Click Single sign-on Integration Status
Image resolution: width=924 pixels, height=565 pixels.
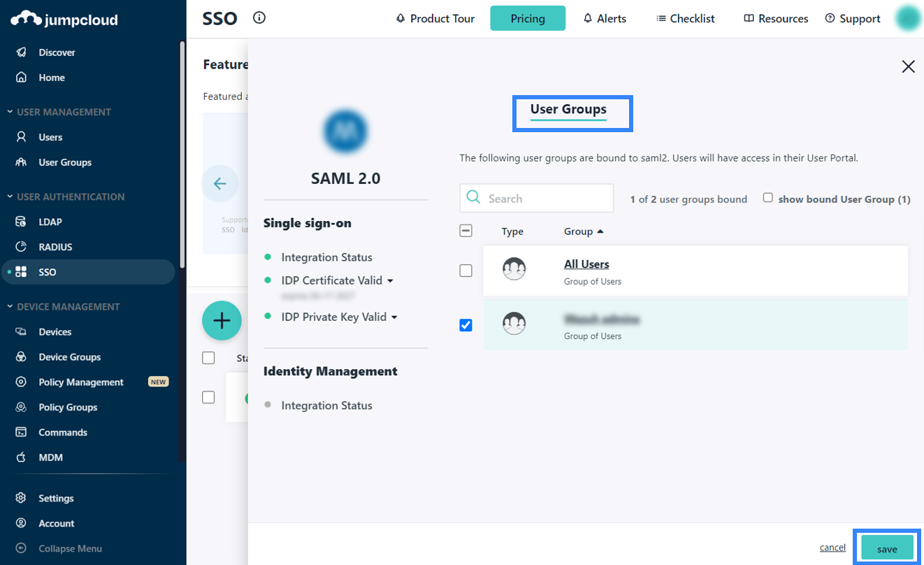tap(326, 257)
